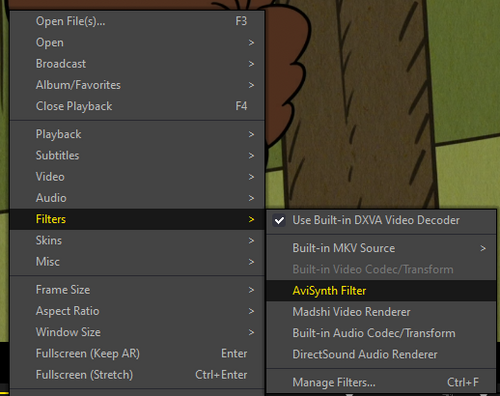
Task: Expand the Misc submenu
Action: [137, 262]
